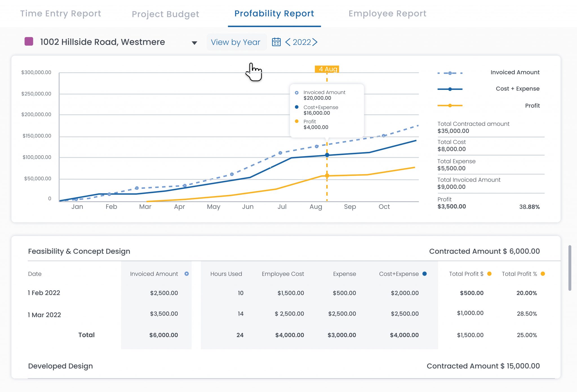This screenshot has height=392, width=577.
Task: Click the yellow dot icon beside Total Profit $ header
Action: 490,274
